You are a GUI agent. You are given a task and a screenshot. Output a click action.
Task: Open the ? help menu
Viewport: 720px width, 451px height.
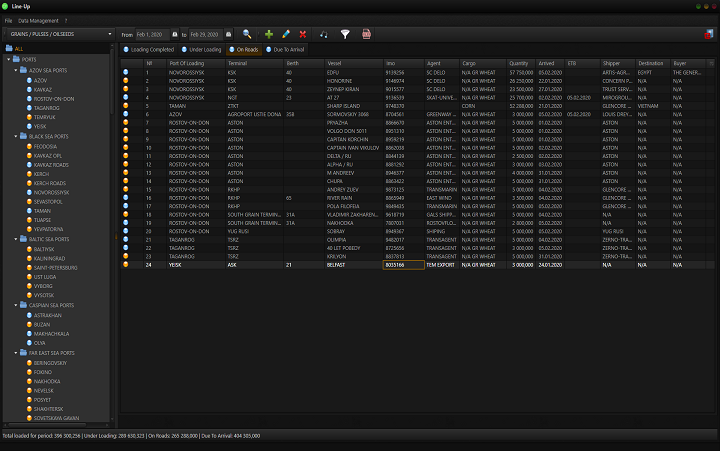pos(66,21)
